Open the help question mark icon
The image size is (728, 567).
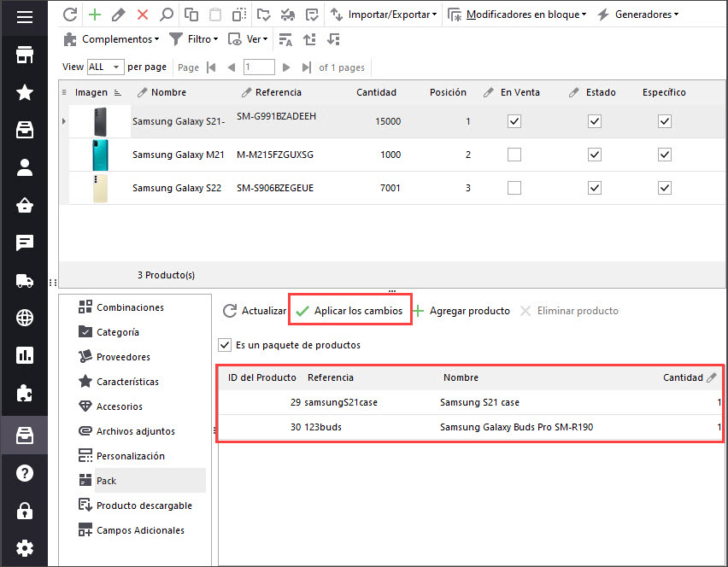pyautogui.click(x=25, y=473)
